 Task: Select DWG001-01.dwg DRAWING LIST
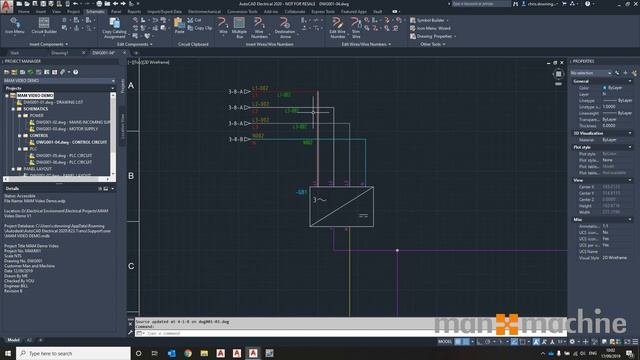53,102
